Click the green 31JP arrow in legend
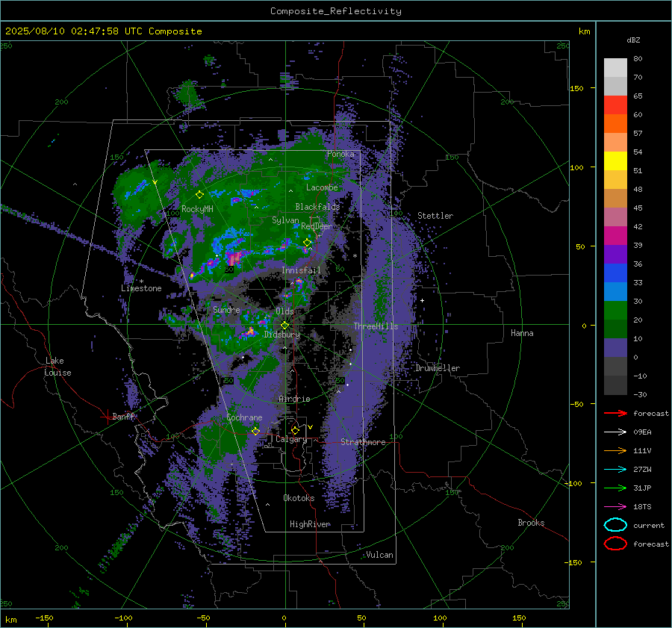This screenshot has height=628, width=672. (615, 488)
